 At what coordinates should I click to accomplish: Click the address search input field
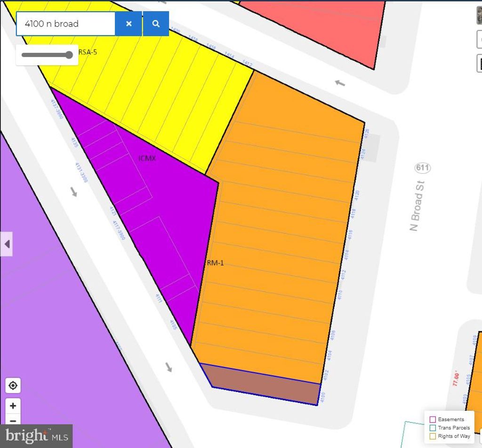click(66, 24)
